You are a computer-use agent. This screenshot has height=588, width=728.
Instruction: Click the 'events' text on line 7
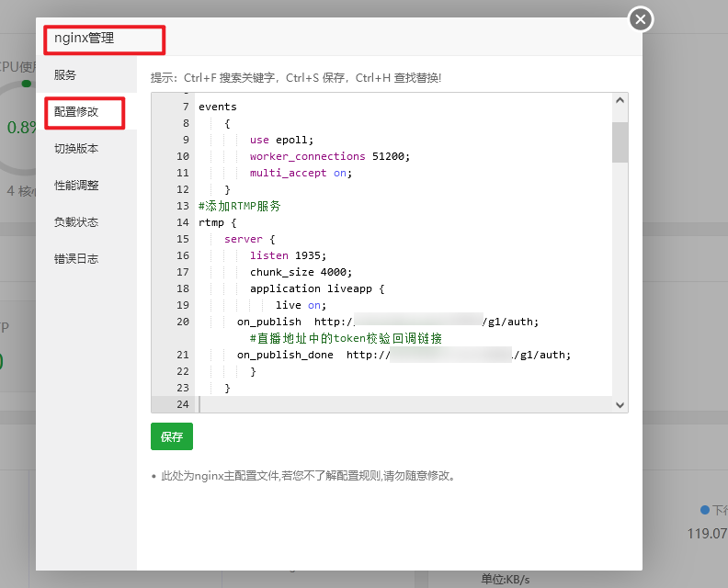point(217,107)
